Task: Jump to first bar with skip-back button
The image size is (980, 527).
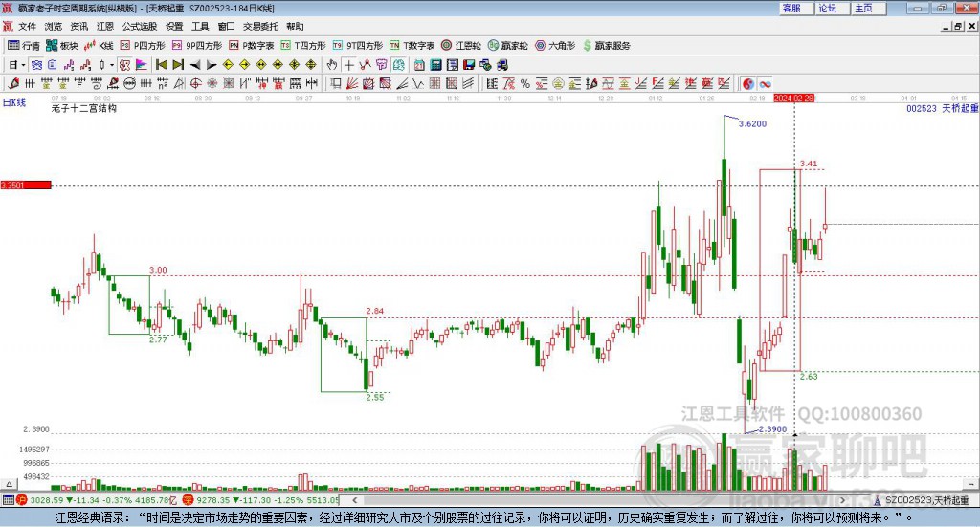Action: click(x=161, y=65)
